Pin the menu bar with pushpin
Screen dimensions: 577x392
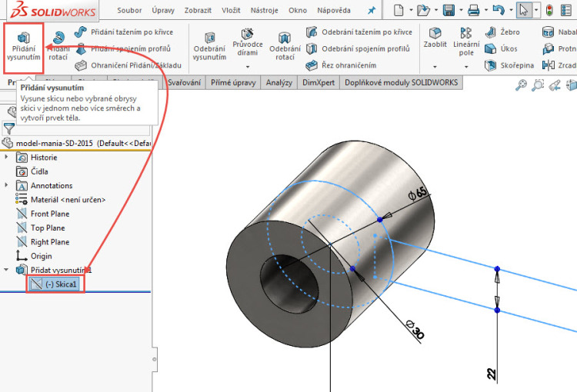pos(372,10)
